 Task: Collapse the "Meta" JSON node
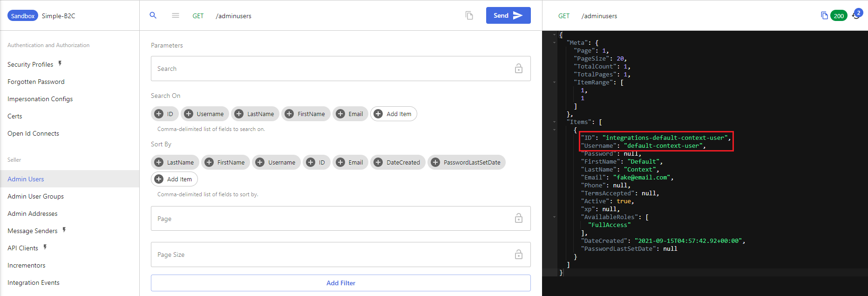tap(554, 42)
